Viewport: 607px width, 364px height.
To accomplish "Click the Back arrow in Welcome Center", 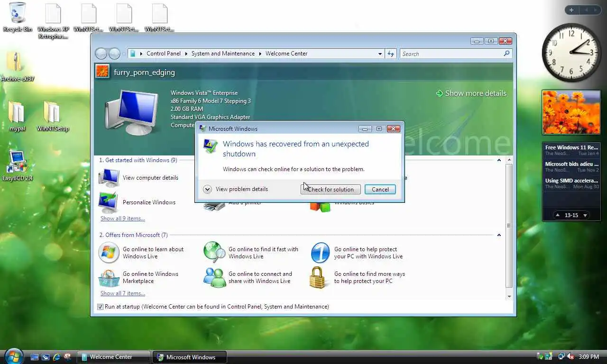I will tap(101, 54).
